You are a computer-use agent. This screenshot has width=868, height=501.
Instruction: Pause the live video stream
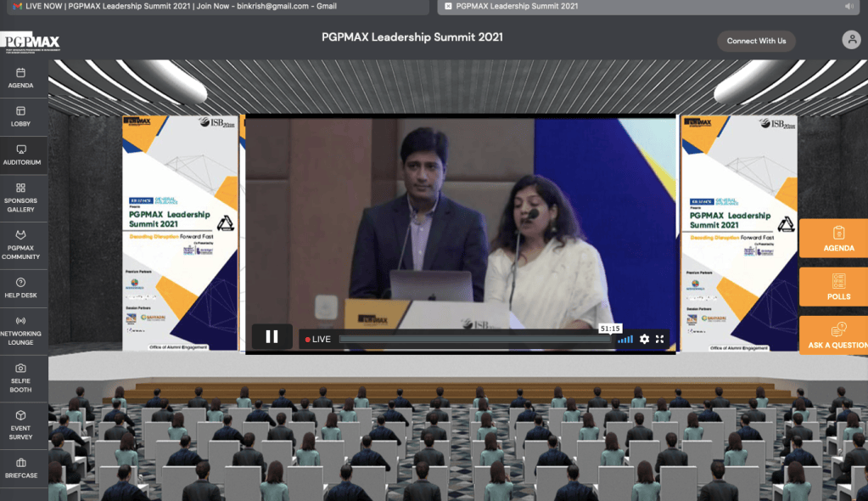pos(272,336)
